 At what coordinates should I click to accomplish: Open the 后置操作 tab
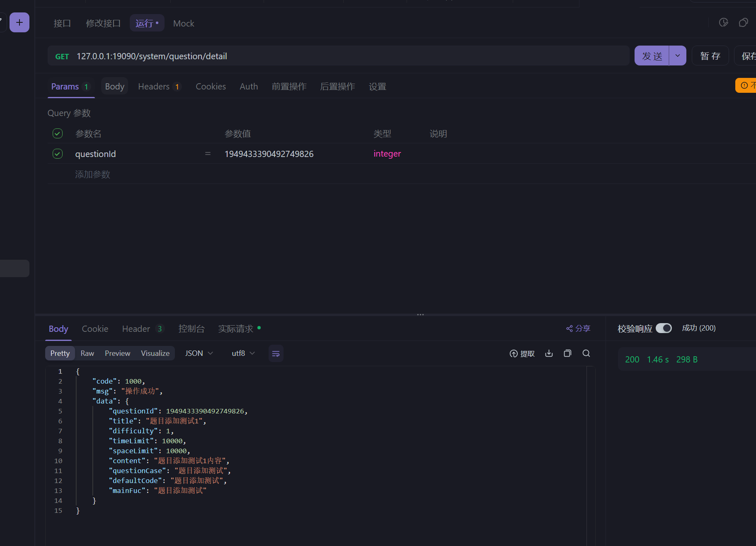tap(338, 87)
